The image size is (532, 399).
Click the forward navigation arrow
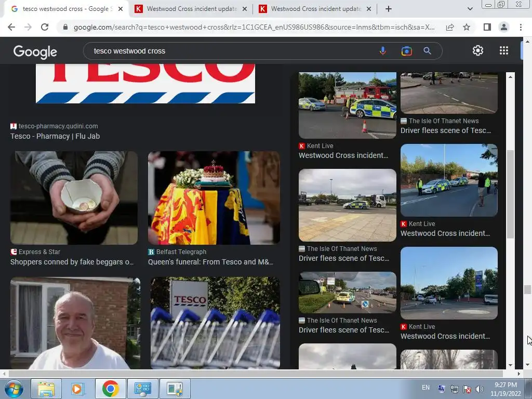(28, 27)
